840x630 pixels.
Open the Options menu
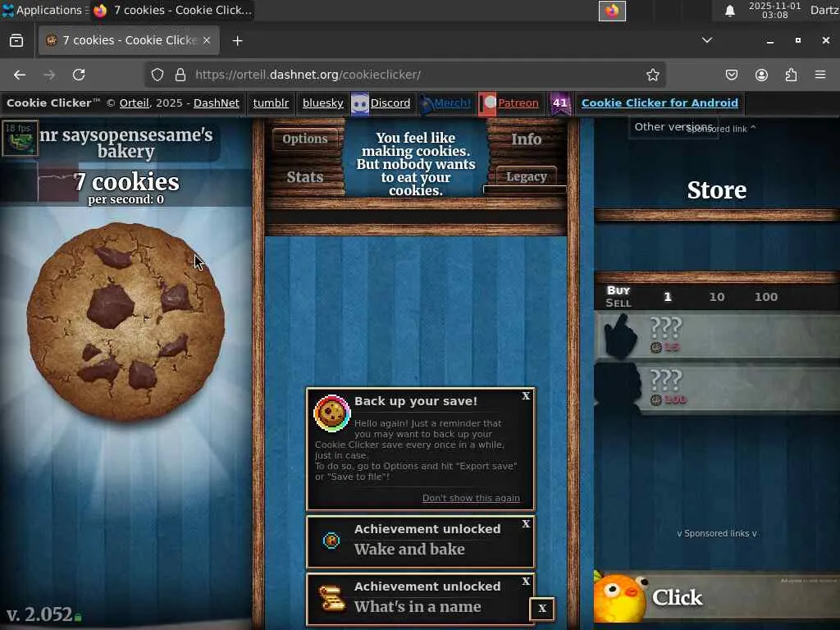(x=305, y=139)
